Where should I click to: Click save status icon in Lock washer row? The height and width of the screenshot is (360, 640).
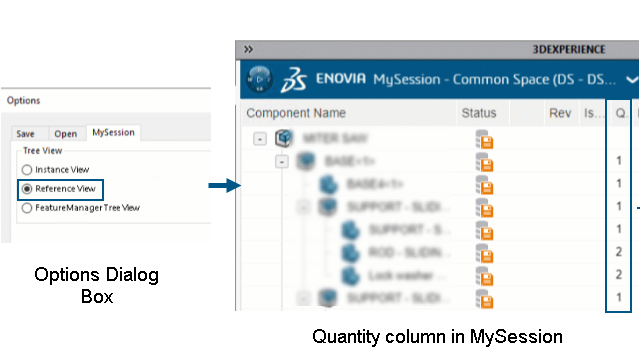click(x=484, y=276)
